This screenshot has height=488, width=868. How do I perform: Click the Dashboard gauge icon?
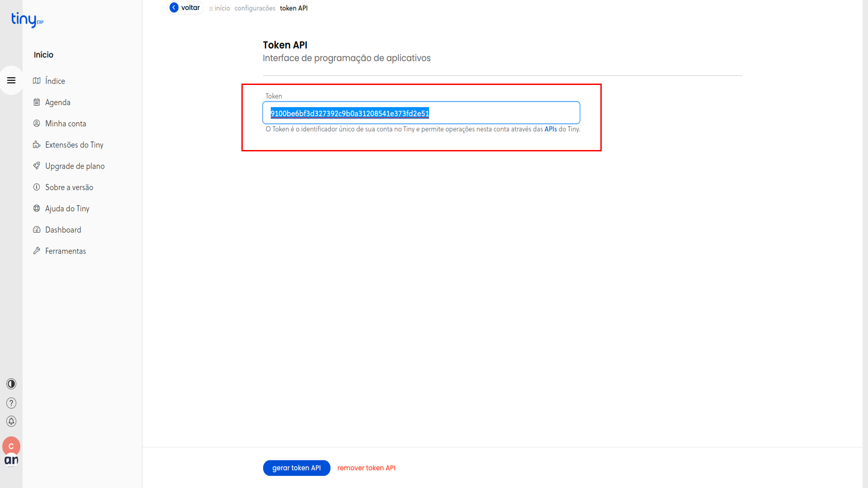[x=37, y=230]
